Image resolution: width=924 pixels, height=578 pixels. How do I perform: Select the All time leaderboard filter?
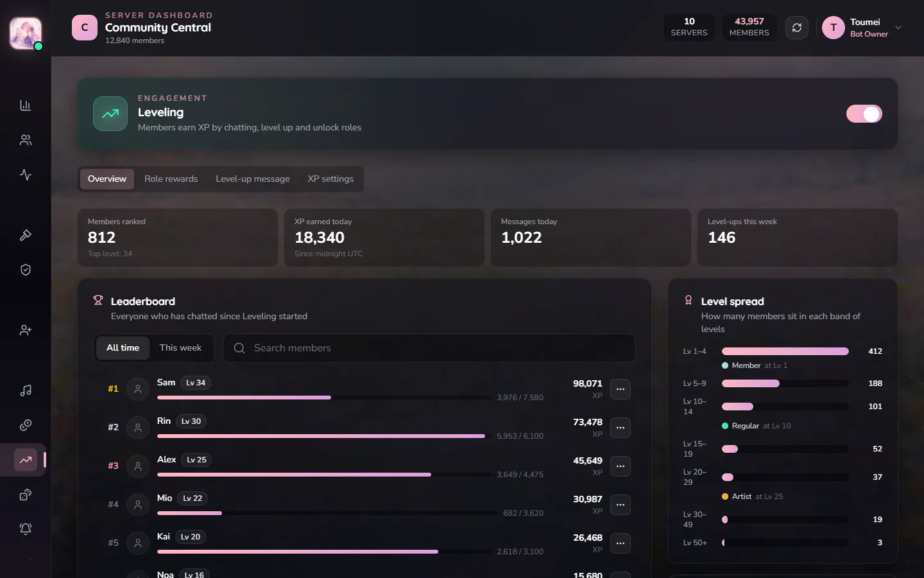point(123,347)
